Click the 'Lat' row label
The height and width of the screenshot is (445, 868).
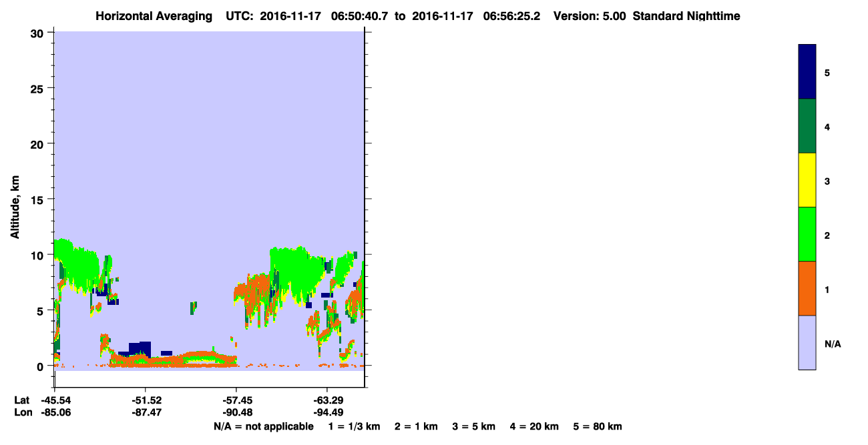pyautogui.click(x=21, y=400)
